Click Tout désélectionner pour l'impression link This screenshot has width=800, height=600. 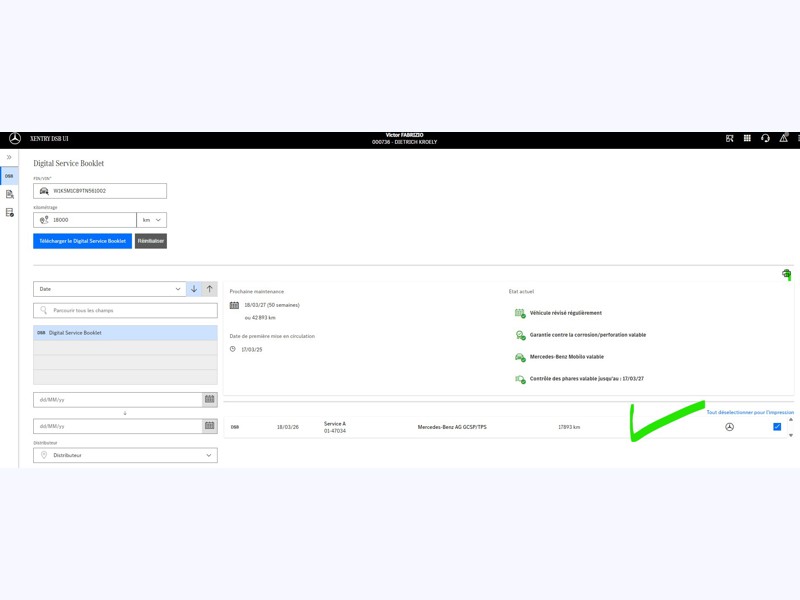pos(750,412)
